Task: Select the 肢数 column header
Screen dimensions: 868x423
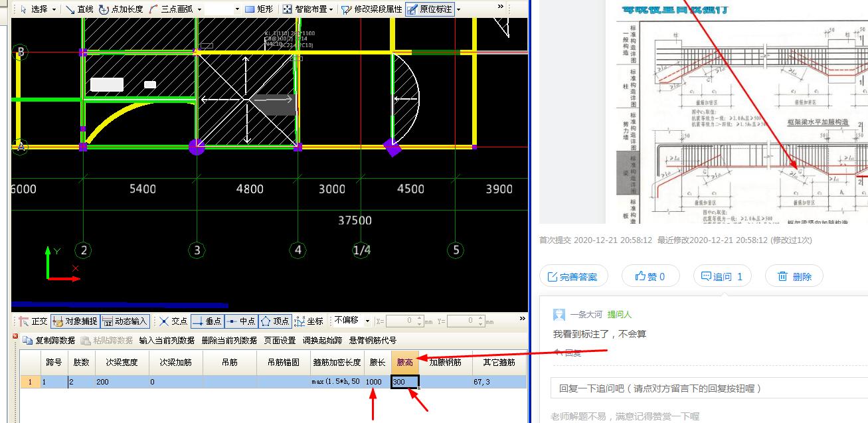Action: [x=81, y=363]
